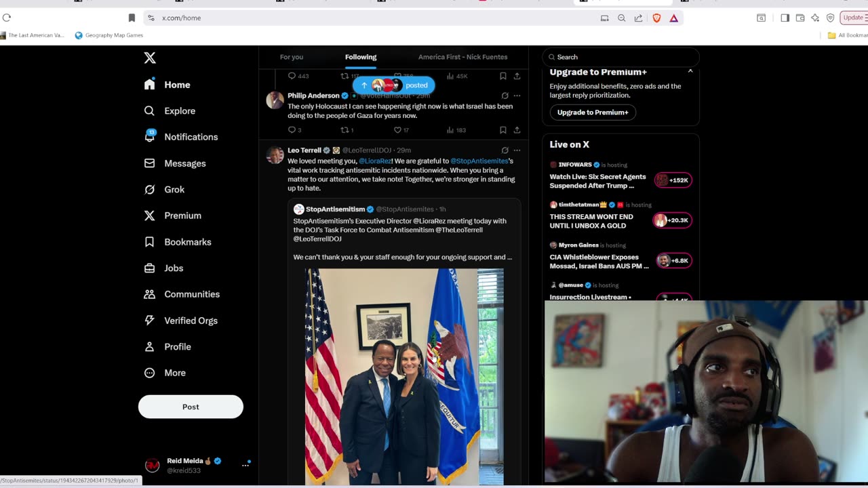Open Brave wallet icon
868x488 pixels.
800,18
